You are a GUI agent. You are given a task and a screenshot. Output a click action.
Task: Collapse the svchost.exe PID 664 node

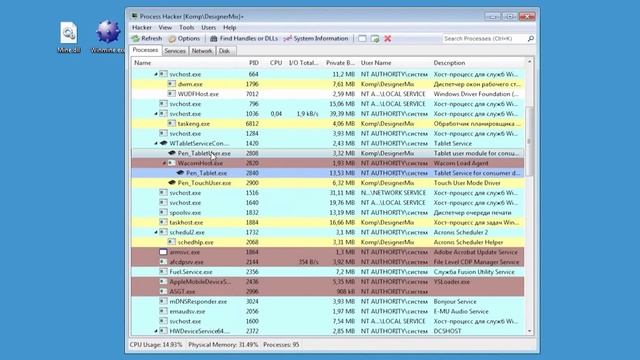[156, 74]
